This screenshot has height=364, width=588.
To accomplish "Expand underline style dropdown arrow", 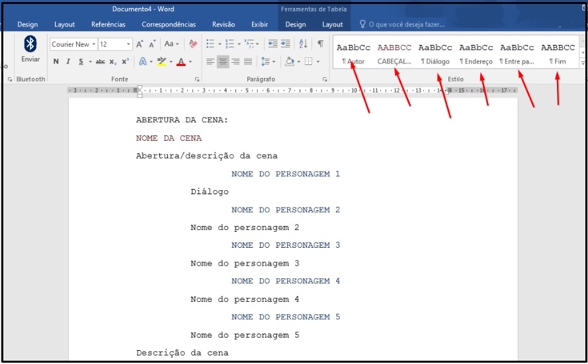I will (90, 62).
